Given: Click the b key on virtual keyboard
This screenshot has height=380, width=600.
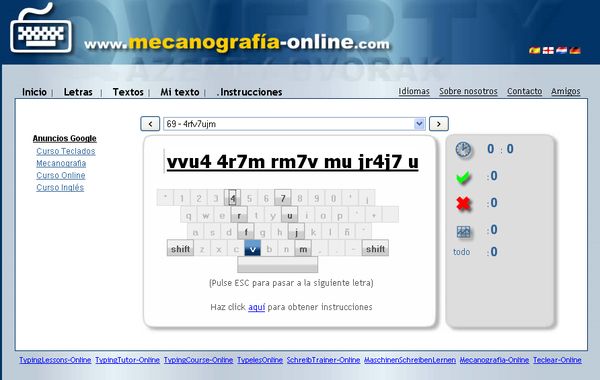Looking at the screenshot, I should point(269,248).
